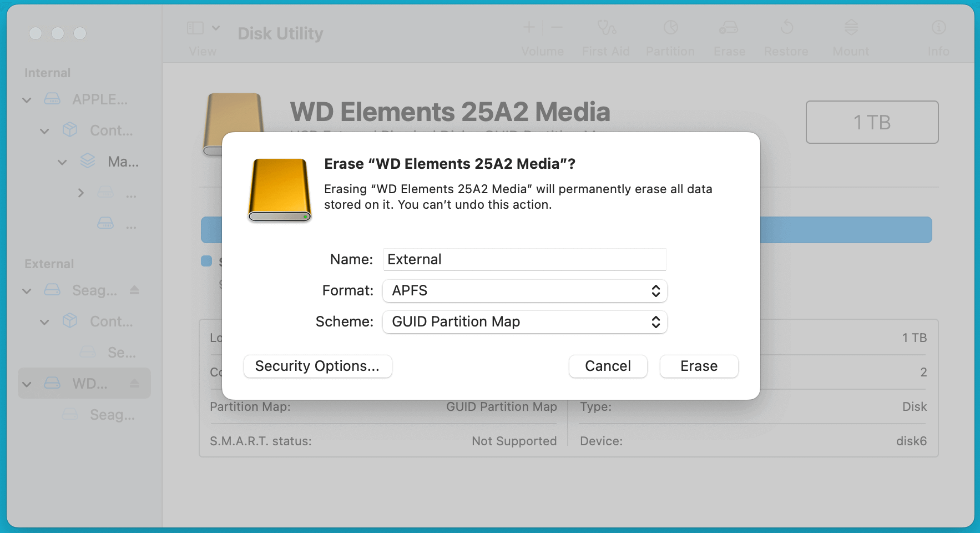The width and height of the screenshot is (980, 533).
Task: Expand the hidden volume under Ma...
Action: click(x=81, y=193)
